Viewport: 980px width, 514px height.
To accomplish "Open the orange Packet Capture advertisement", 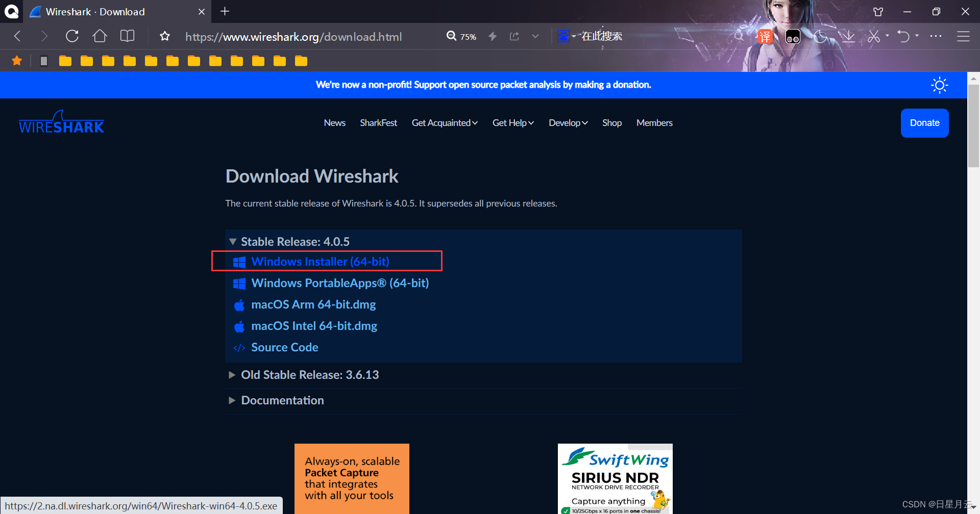I will pyautogui.click(x=352, y=479).
